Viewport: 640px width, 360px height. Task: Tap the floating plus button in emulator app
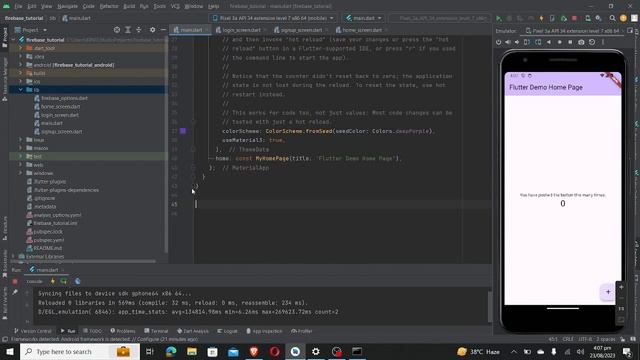tap(607, 292)
